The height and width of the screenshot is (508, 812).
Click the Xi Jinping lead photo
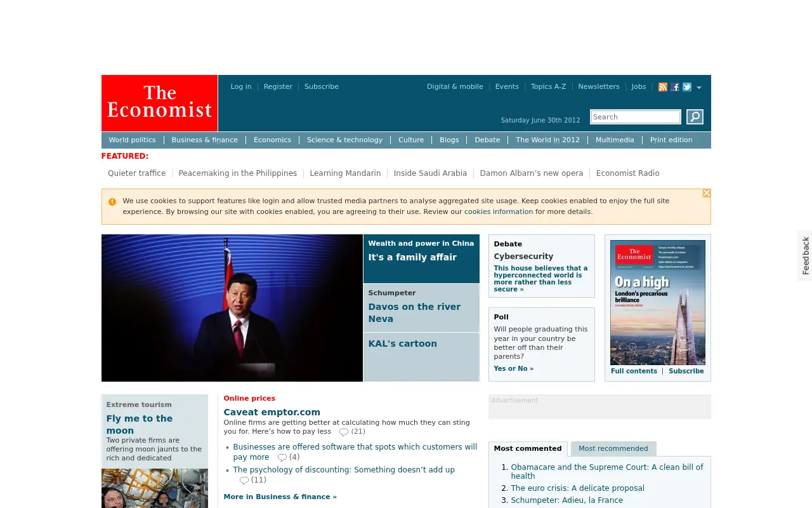[x=232, y=308]
